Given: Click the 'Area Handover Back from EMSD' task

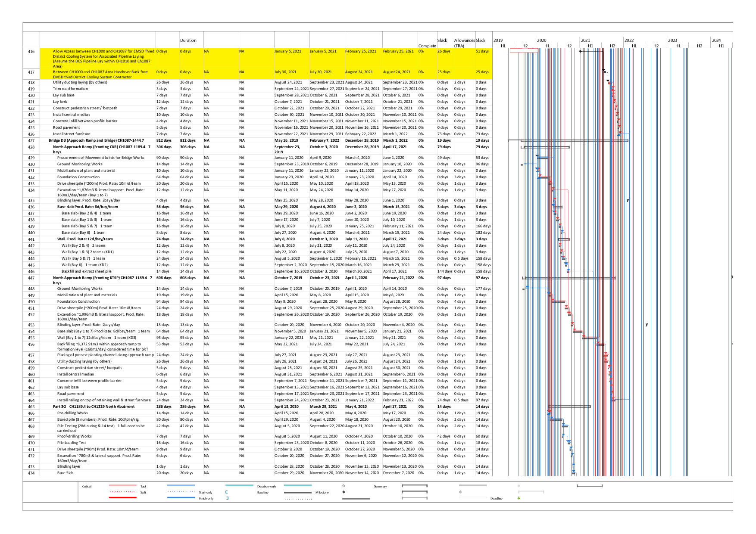Looking at the screenshot, I should (101, 75).
